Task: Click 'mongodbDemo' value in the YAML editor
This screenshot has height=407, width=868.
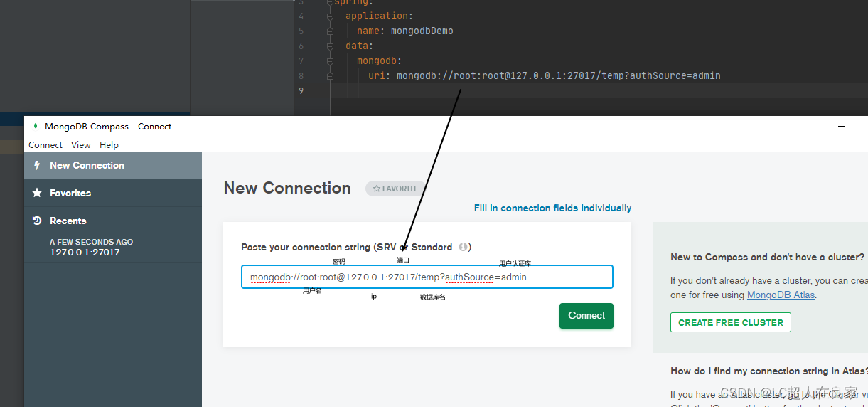Action: coord(422,31)
